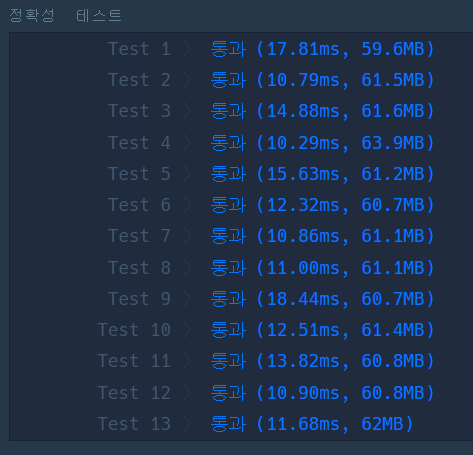Click result 통과 (10.90ms, 60.8MB)
Viewport: 473px width, 455px height.
pyautogui.click(x=322, y=393)
